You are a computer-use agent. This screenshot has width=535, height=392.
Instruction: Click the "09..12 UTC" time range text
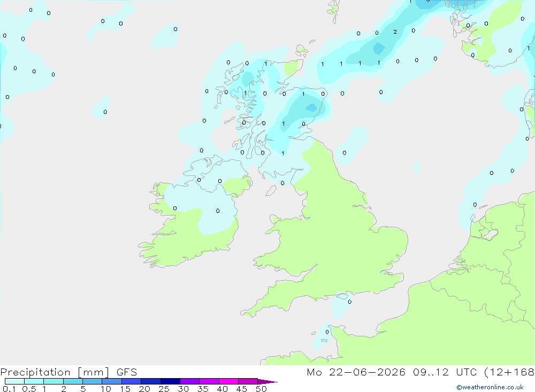445,372
